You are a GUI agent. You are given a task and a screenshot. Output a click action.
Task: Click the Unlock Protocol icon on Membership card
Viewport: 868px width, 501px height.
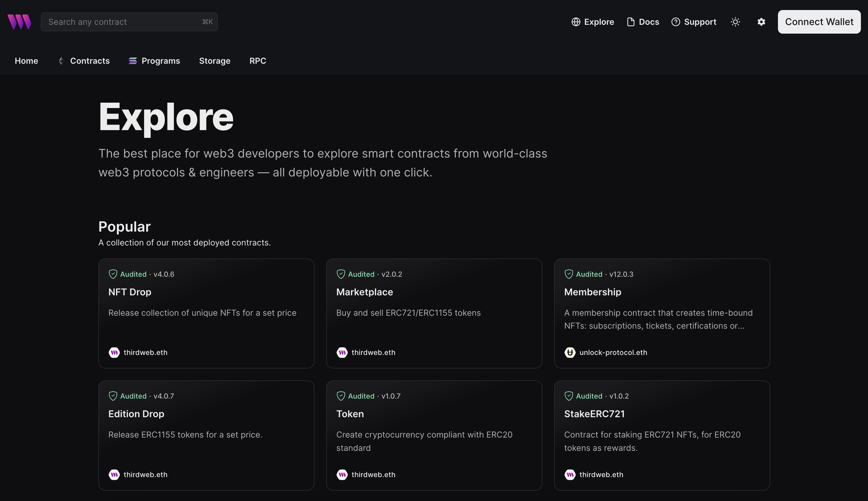(569, 352)
